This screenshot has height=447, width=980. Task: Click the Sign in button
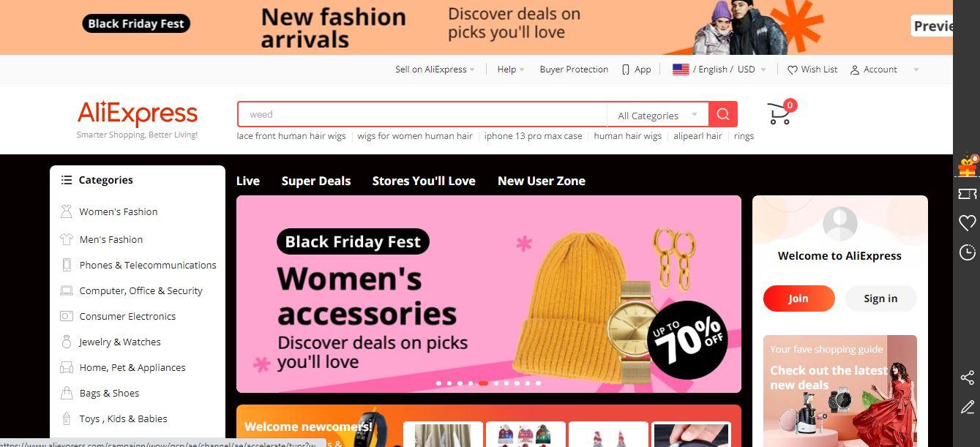pyautogui.click(x=880, y=298)
